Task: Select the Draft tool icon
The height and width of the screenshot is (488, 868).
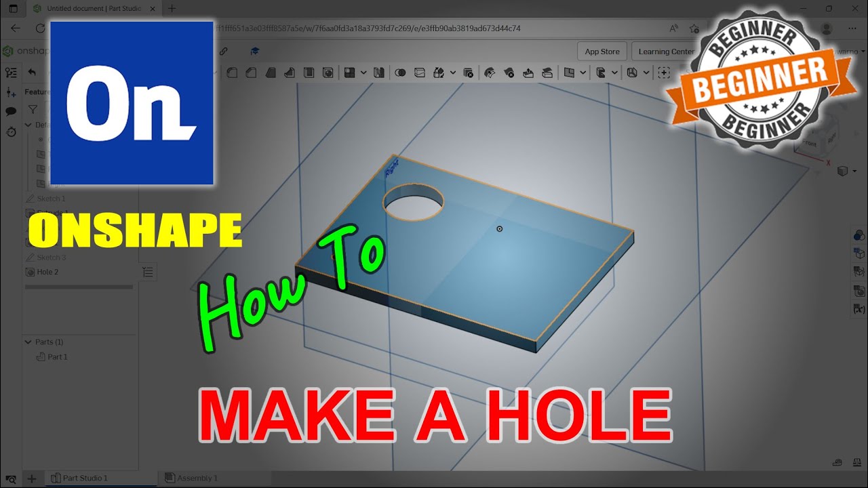Action: tap(270, 73)
